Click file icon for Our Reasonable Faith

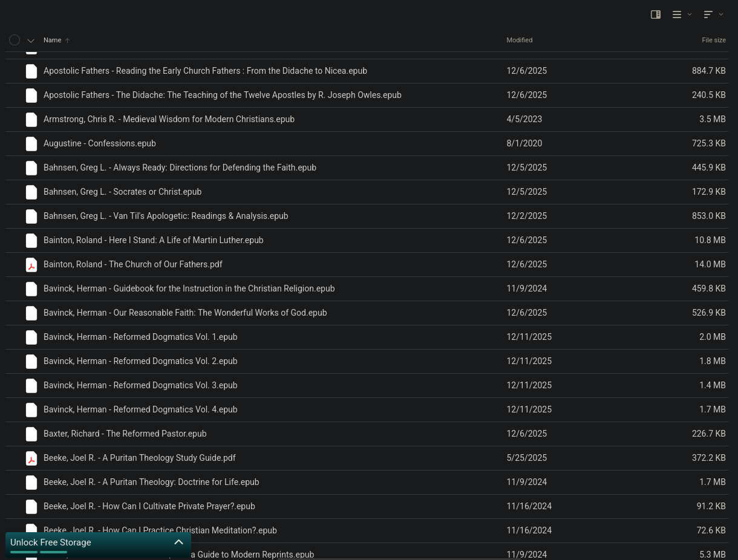click(31, 313)
